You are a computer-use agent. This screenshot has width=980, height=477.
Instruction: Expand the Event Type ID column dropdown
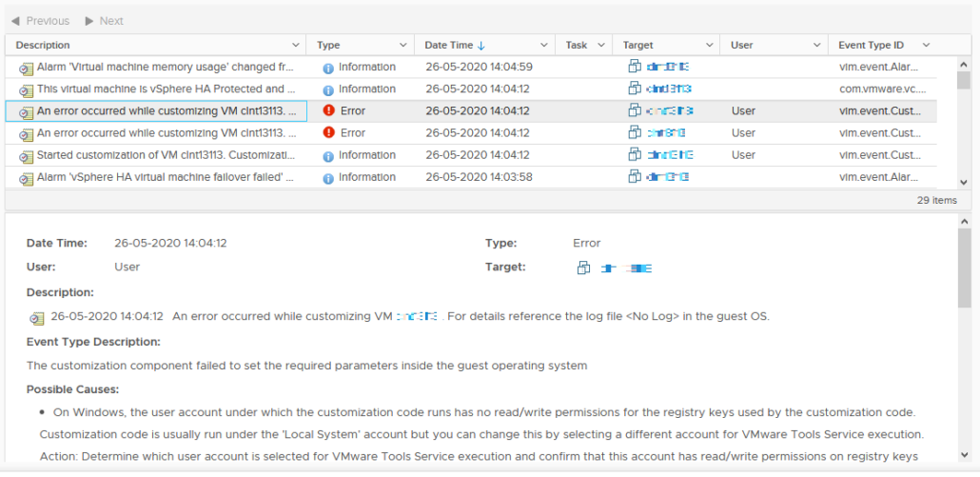coord(926,45)
